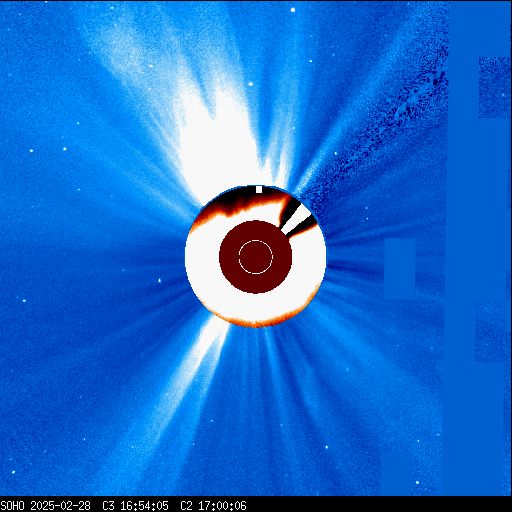
Task: Click the solid blue missing-data rectangle right of Sun
Action: click(x=400, y=269)
